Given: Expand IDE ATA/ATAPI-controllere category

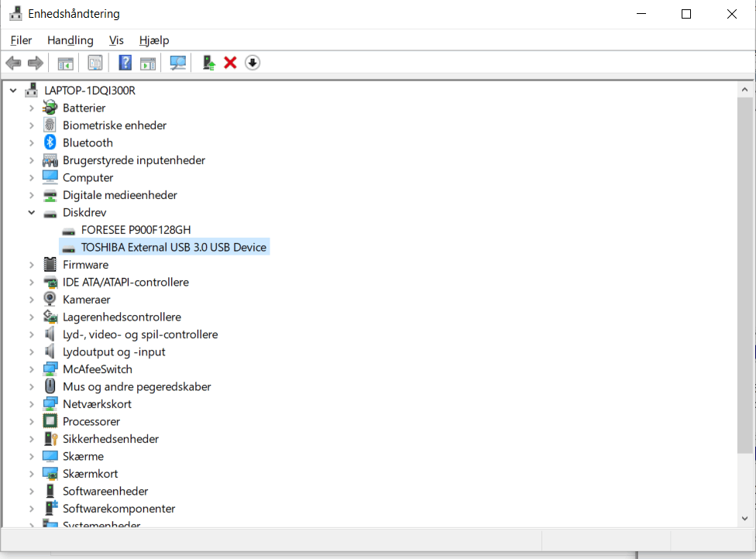Looking at the screenshot, I should pos(31,282).
